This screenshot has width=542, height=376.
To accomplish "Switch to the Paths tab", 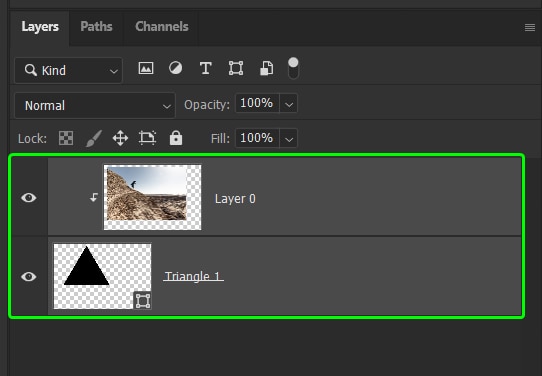I will pyautogui.click(x=96, y=27).
